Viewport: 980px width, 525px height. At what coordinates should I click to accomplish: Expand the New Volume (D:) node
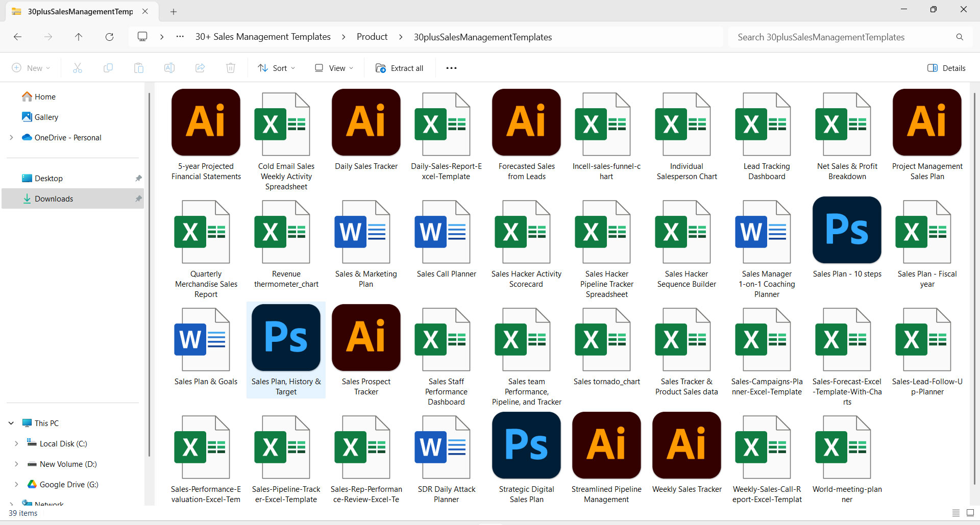pyautogui.click(x=16, y=464)
